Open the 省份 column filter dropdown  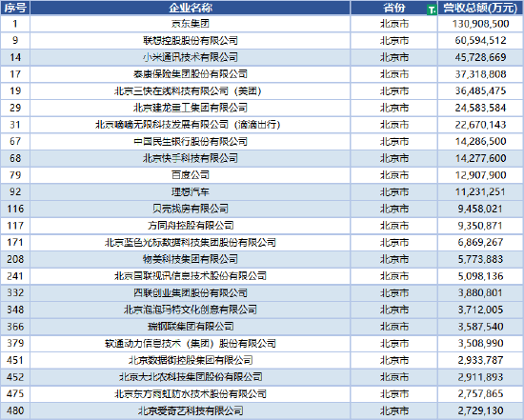[x=432, y=10]
